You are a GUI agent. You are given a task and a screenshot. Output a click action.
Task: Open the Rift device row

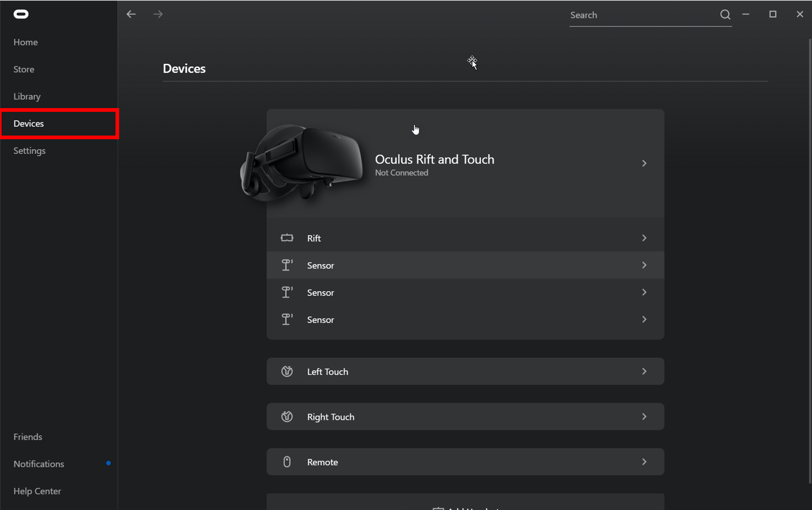465,238
